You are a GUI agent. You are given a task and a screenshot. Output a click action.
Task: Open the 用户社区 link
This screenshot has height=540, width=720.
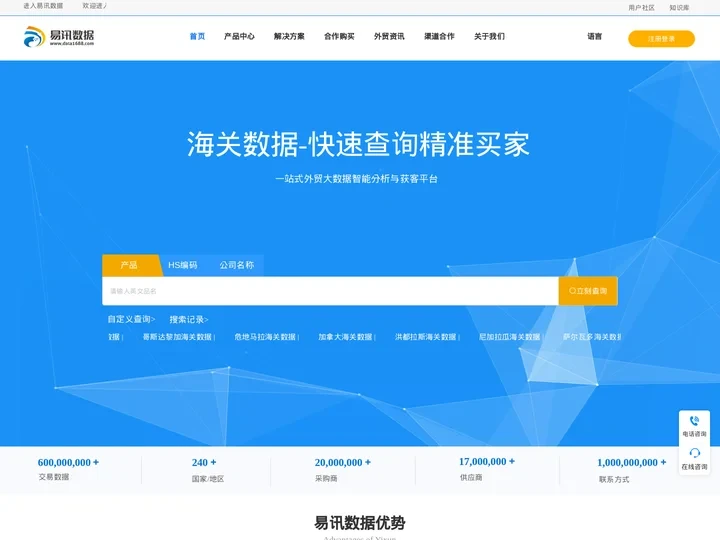(641, 7)
